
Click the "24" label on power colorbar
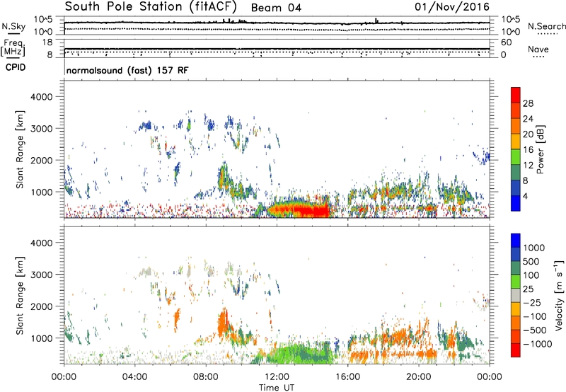coord(528,119)
